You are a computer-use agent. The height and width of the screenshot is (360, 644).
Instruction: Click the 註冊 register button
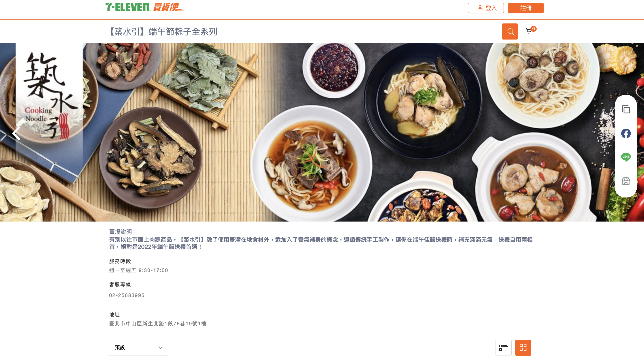pos(525,8)
